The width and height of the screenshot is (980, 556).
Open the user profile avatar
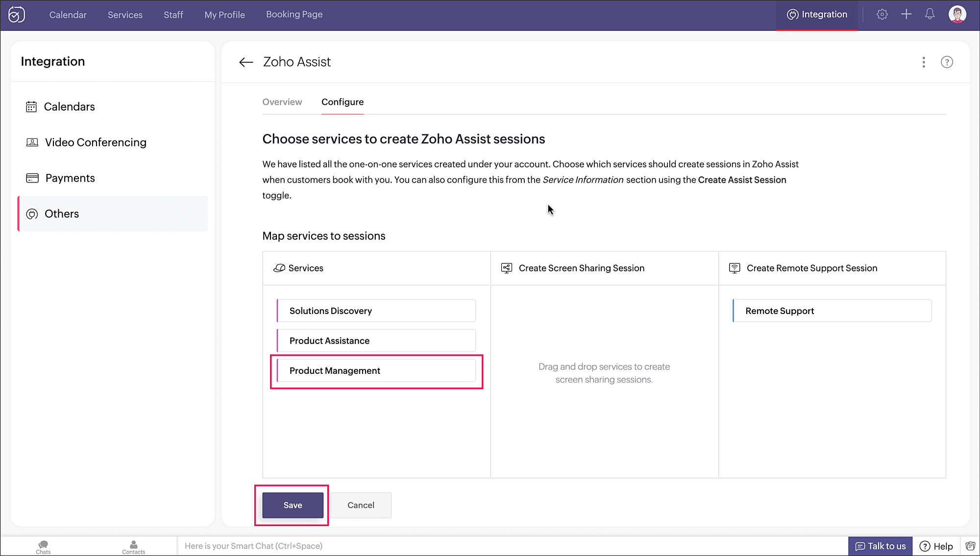(957, 14)
